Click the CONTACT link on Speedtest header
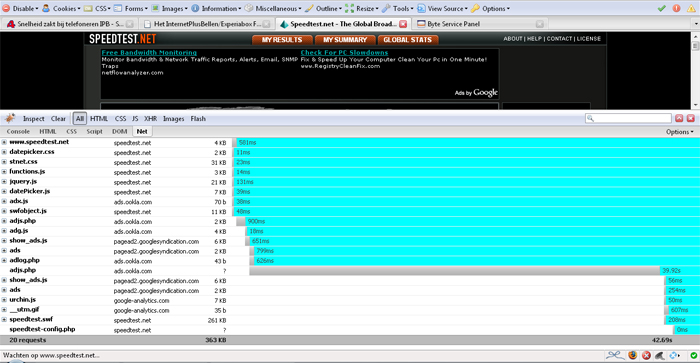The height and width of the screenshot is (363, 700). tap(559, 39)
